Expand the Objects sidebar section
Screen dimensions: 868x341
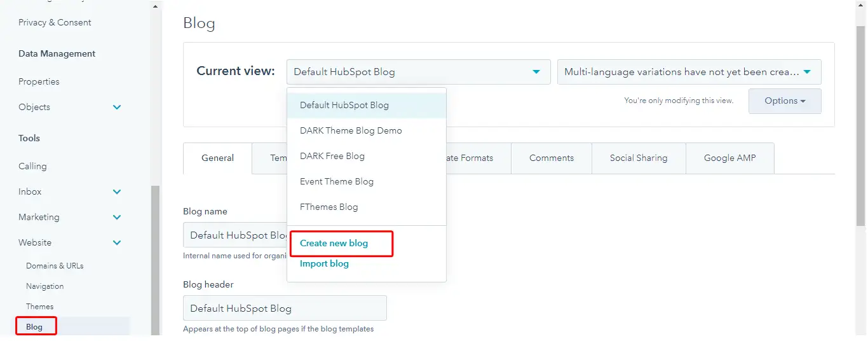pos(117,108)
